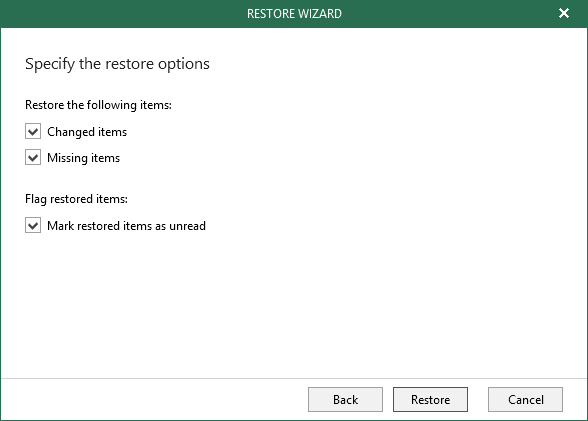Click the Mark restored items as unread label
The image size is (588, 421).
pos(126,226)
